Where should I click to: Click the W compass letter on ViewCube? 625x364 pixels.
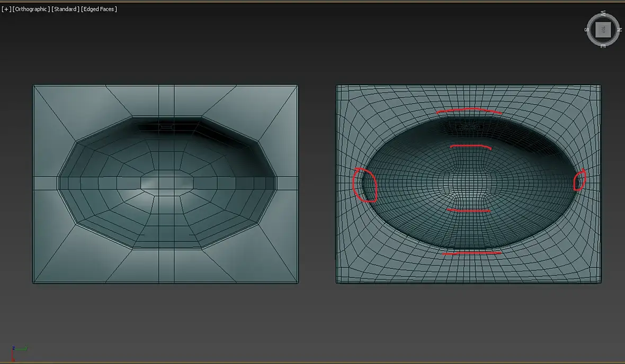coord(603,13)
